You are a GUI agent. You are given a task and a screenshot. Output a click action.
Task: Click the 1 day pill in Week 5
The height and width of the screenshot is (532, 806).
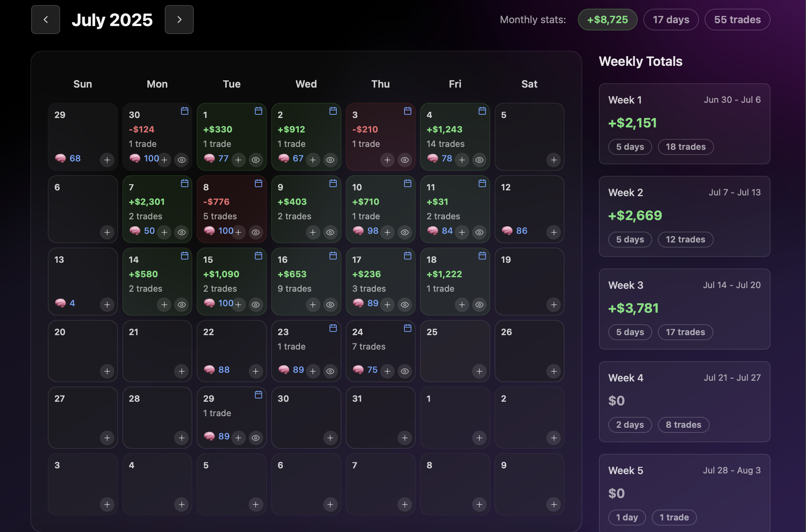coord(627,518)
